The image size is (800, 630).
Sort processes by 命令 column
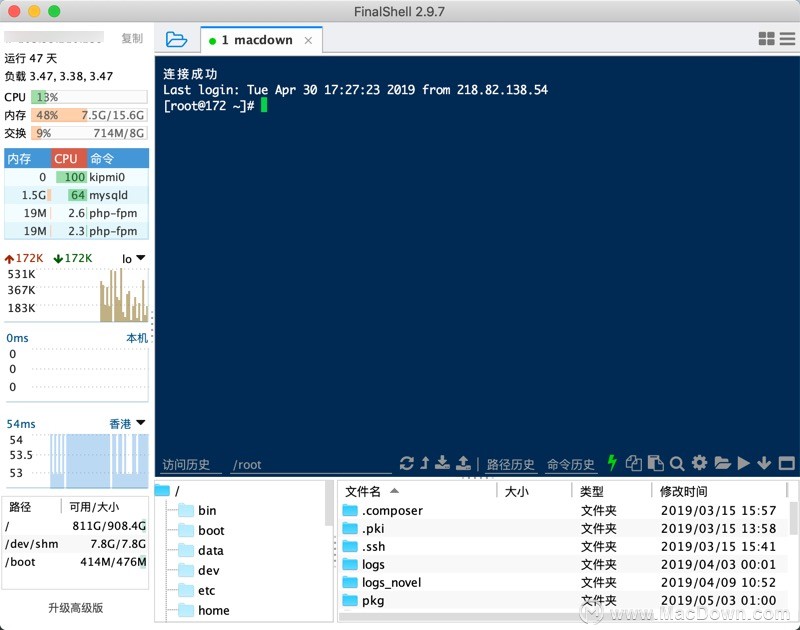click(118, 159)
